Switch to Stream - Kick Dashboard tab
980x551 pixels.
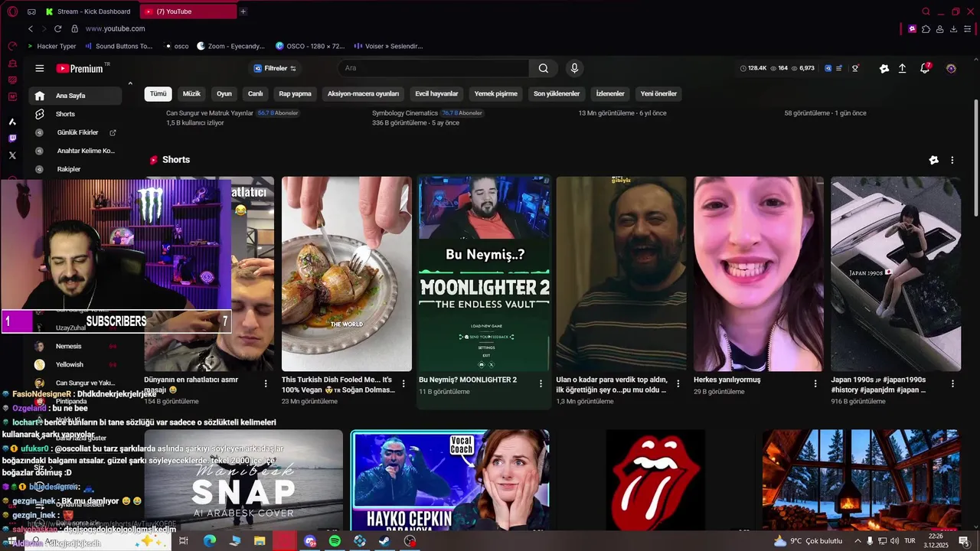click(x=89, y=11)
